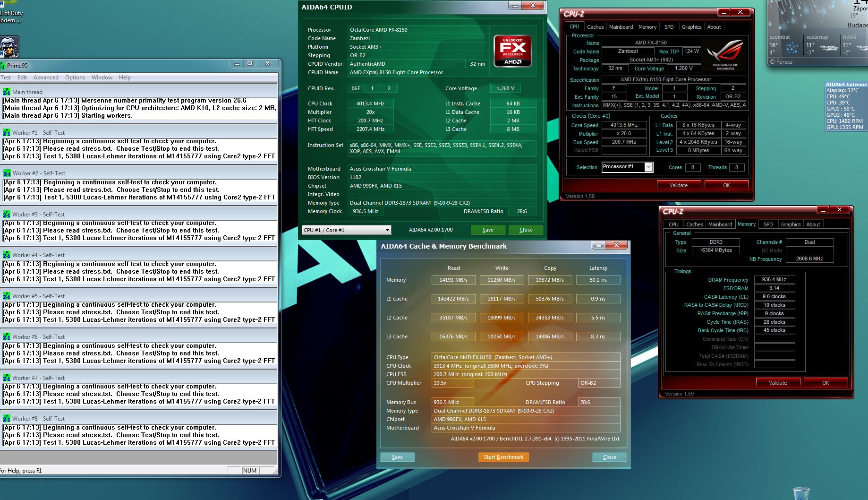Open the Prime95 Help menu
868x500 pixels.
pyautogui.click(x=125, y=78)
